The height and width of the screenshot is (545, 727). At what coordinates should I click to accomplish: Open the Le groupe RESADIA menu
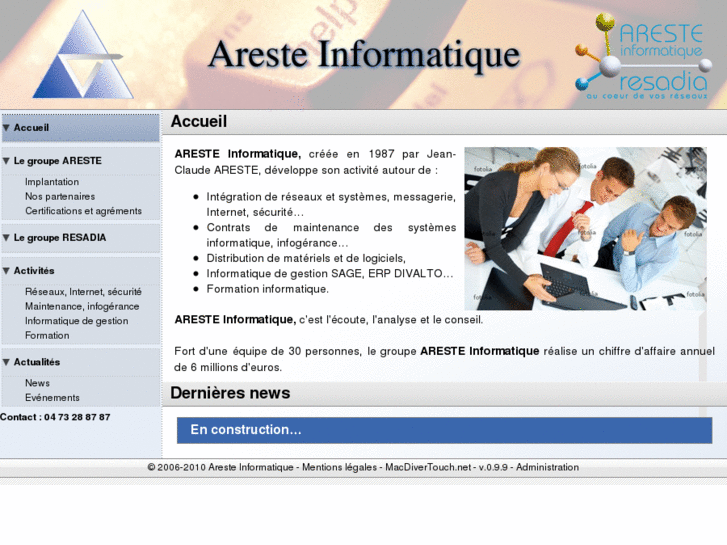tap(60, 237)
